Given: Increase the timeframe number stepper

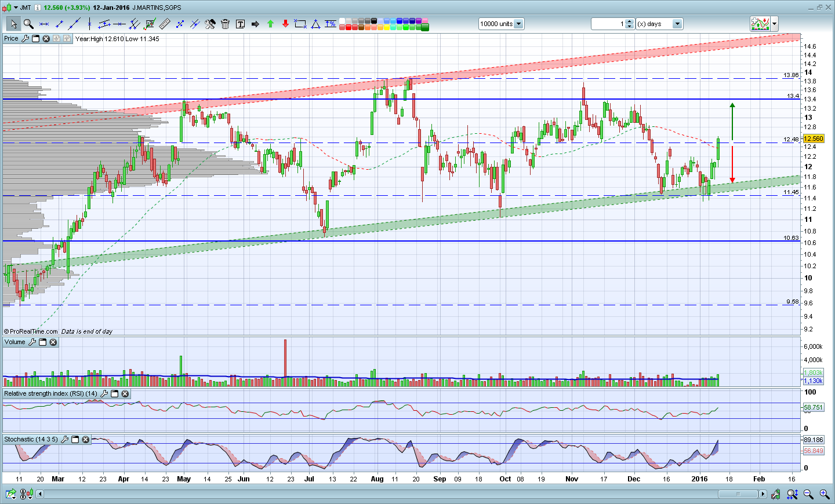Looking at the screenshot, I should pos(630,21).
